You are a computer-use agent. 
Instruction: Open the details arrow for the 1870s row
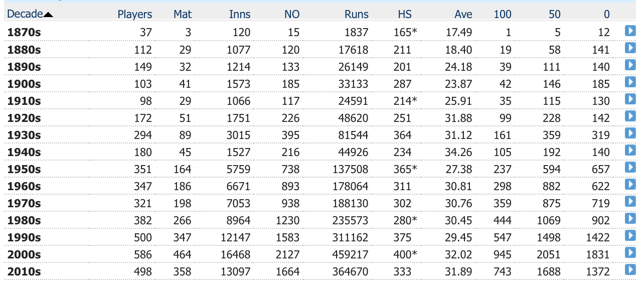pyautogui.click(x=630, y=31)
